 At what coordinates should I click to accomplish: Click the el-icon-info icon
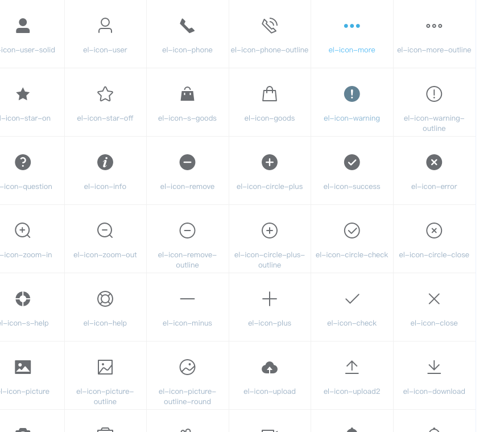(105, 162)
